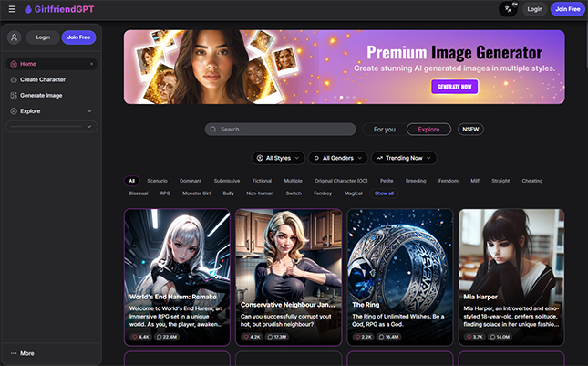Click chat count on Mia Harper card

pos(500,337)
